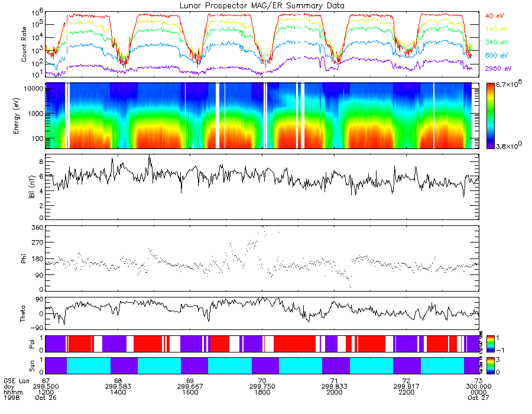Viewport: 532px width, 414px height.
Task: Click the 'Phi' axis label
Action: [24, 258]
